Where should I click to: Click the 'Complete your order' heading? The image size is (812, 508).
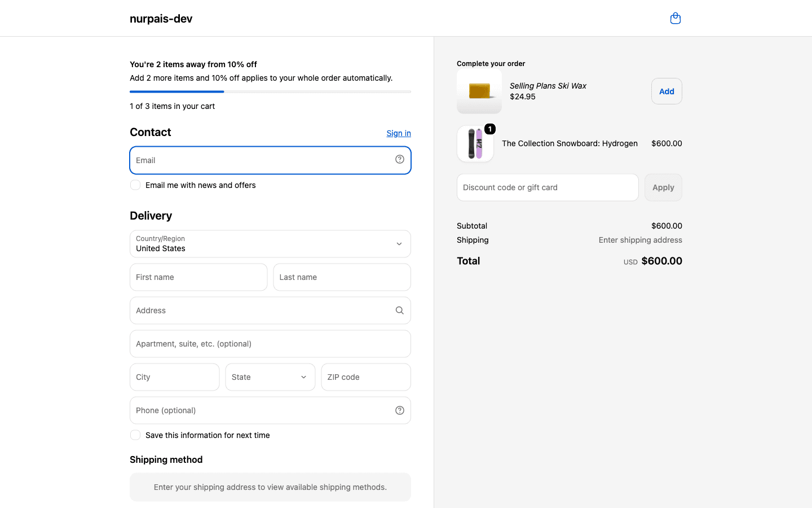(491, 64)
